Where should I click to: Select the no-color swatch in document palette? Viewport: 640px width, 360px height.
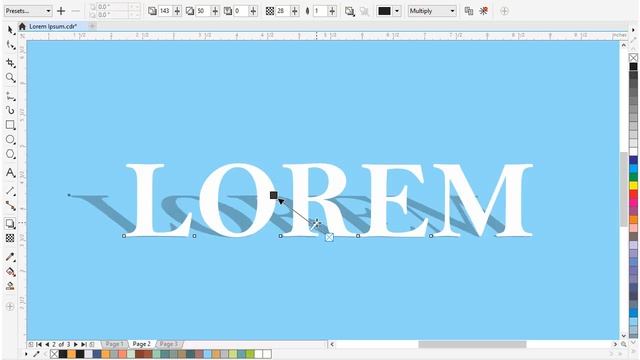click(54, 354)
